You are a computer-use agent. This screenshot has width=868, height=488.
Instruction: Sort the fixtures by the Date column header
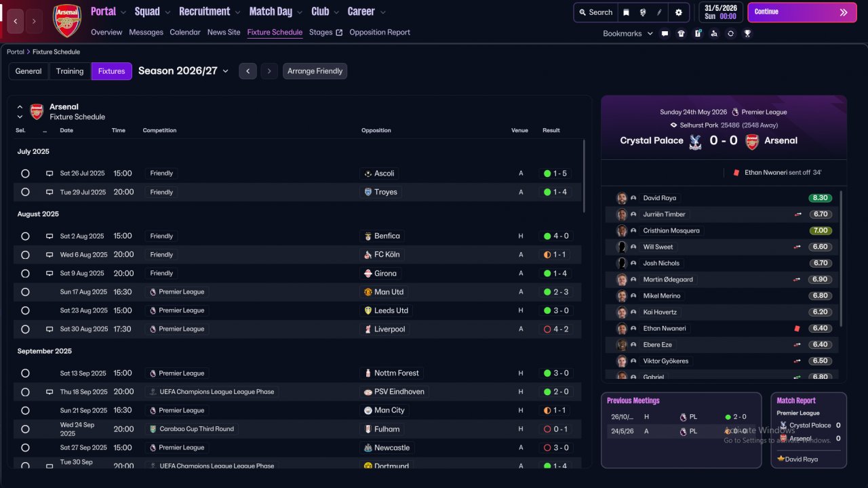pos(66,131)
